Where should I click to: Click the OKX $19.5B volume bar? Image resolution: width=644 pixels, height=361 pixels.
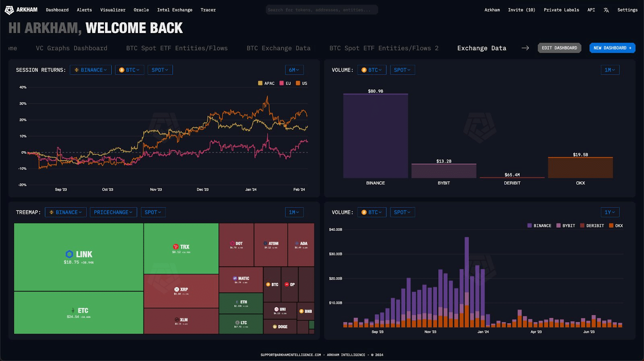point(580,168)
